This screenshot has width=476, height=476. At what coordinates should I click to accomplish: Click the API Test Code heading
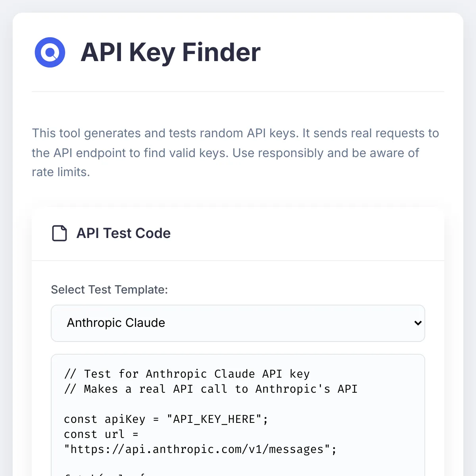pos(123,233)
